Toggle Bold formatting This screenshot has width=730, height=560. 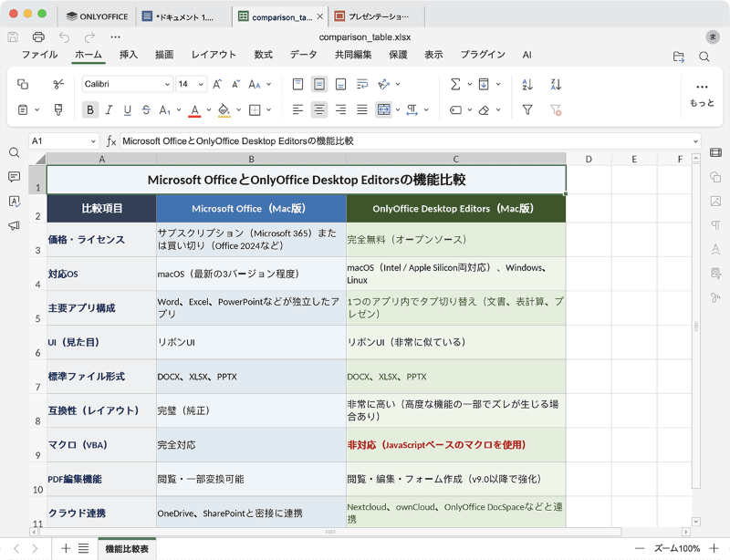90,109
